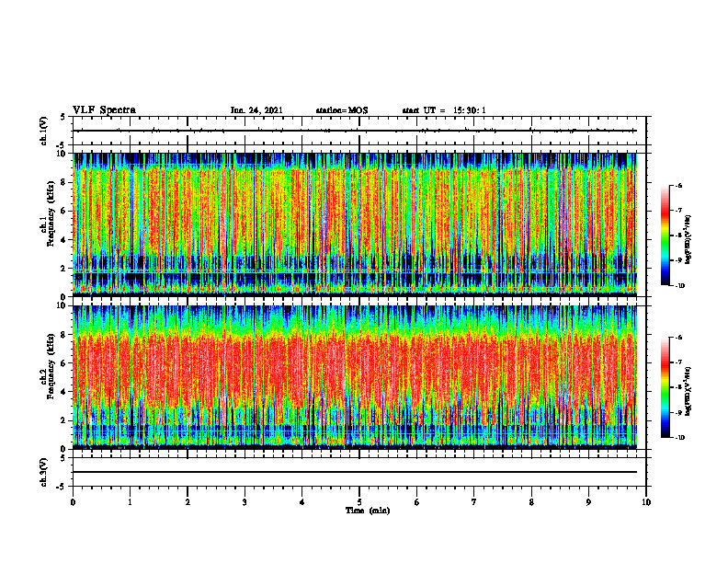Click the "6" kHz tick of ch.1 spectrogram

[x=64, y=211]
